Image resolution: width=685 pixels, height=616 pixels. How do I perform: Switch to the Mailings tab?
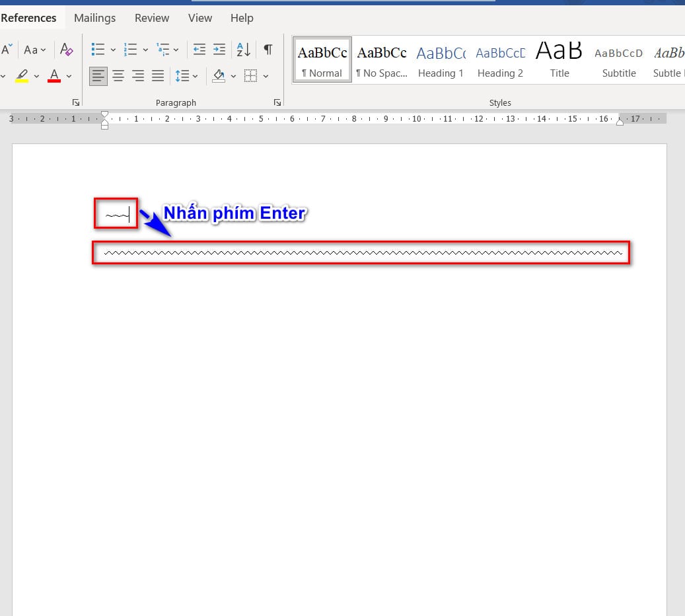click(94, 18)
